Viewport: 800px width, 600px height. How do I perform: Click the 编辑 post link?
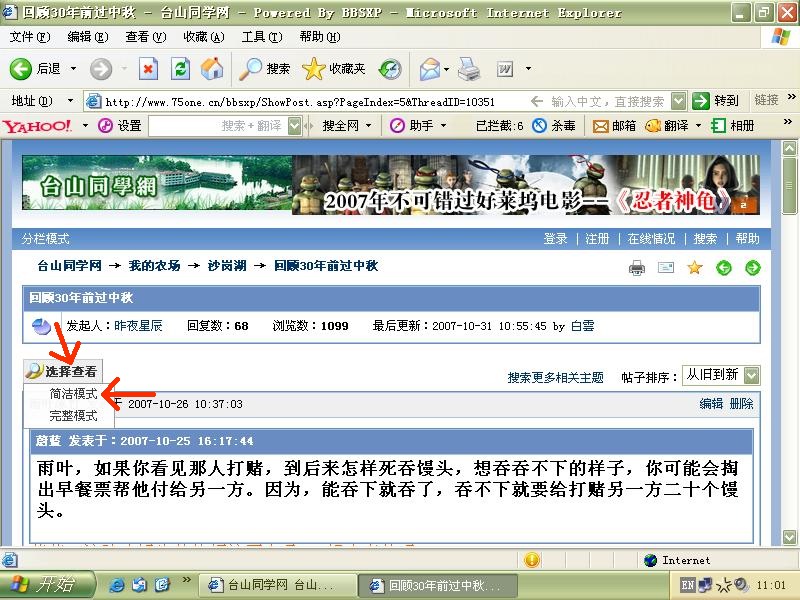coord(711,404)
